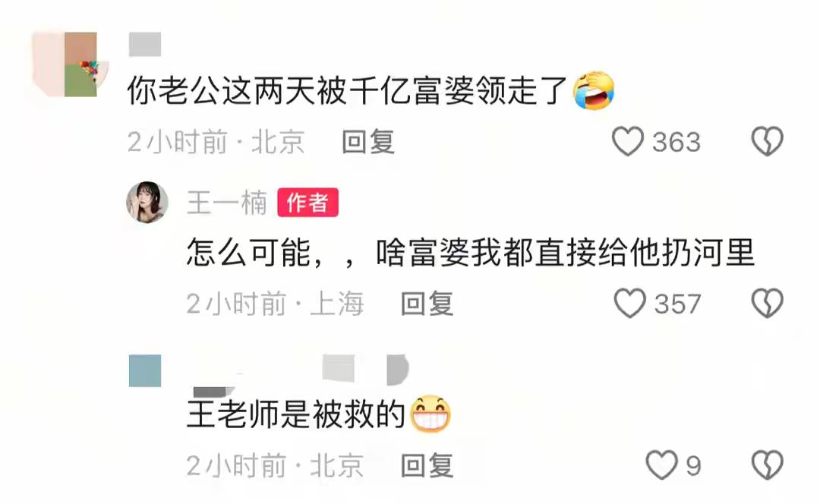Tap the crying-laughing emoji in first comment
The height and width of the screenshot is (504, 820).
click(x=594, y=90)
